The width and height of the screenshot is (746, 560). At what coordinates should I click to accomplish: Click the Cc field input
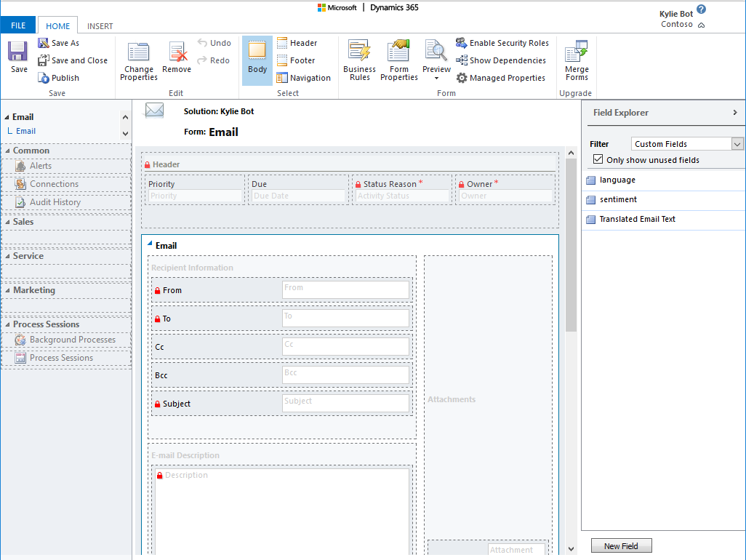pos(345,346)
